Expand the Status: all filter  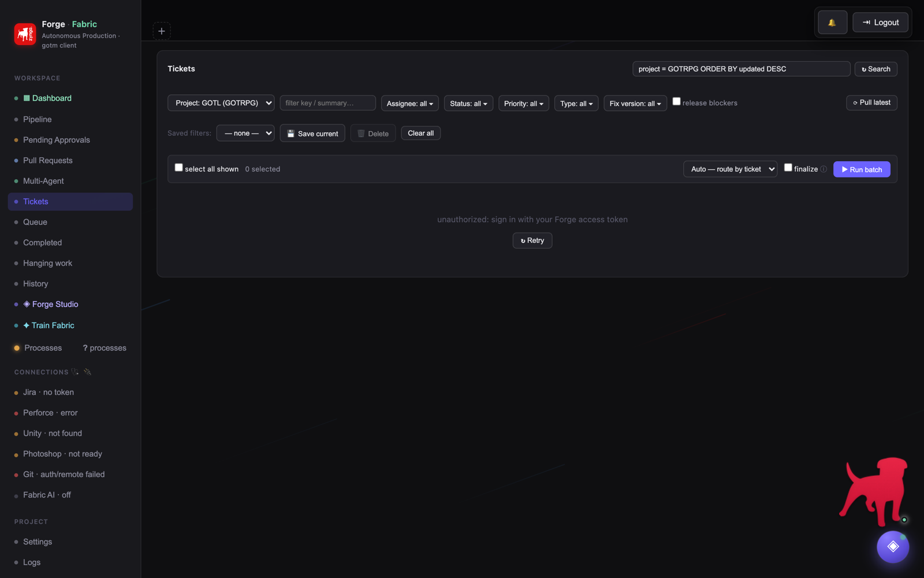pyautogui.click(x=469, y=103)
